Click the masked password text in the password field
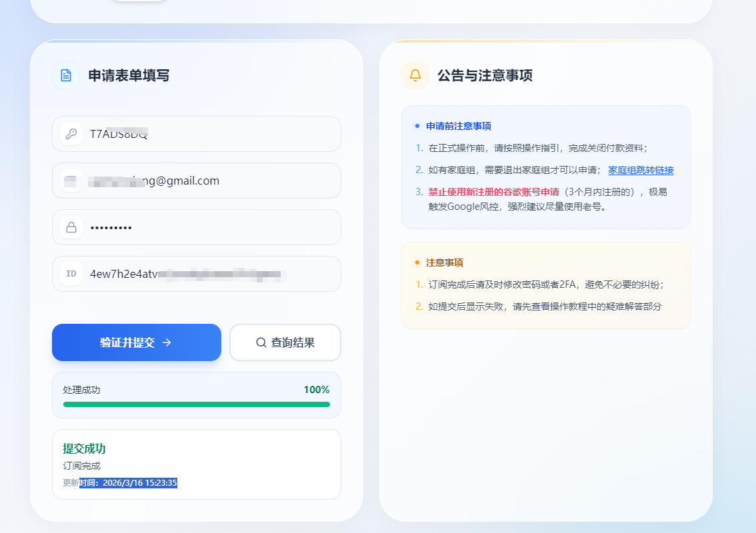Viewport: 756px width, 533px height. click(111, 228)
